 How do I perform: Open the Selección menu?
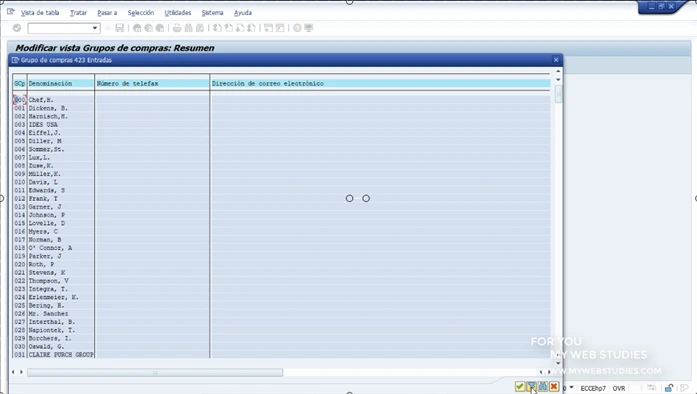141,13
